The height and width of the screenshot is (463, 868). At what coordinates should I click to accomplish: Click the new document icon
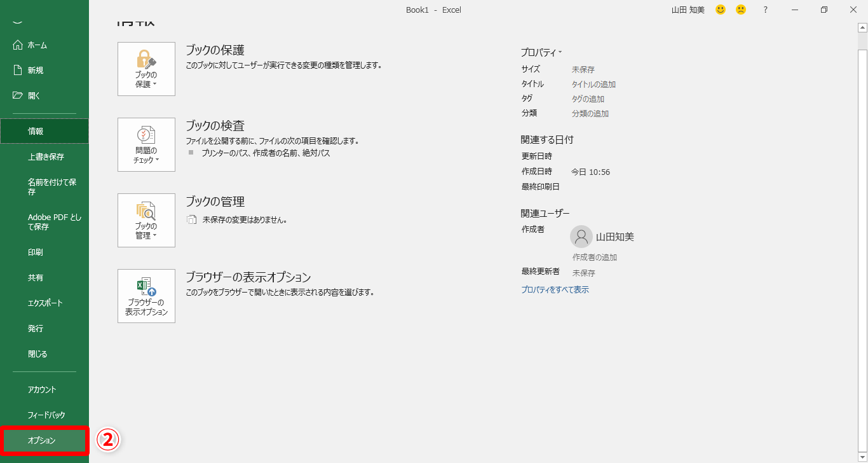coord(18,70)
